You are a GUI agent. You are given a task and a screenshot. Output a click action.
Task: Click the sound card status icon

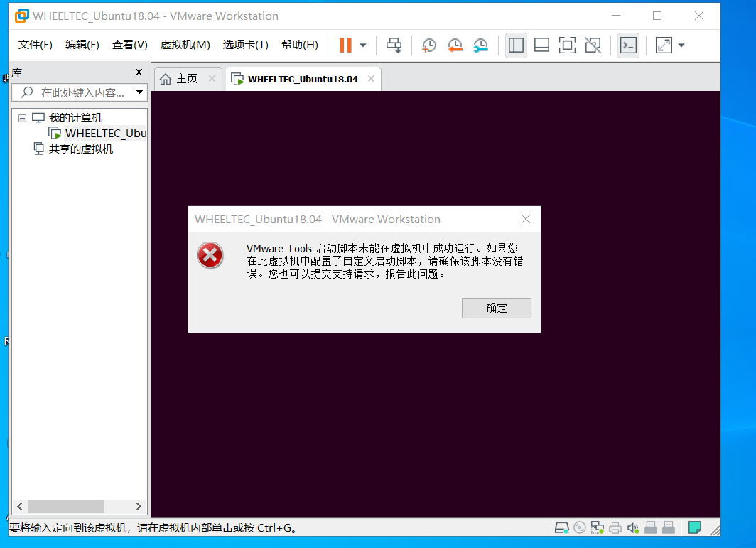pyautogui.click(x=633, y=528)
